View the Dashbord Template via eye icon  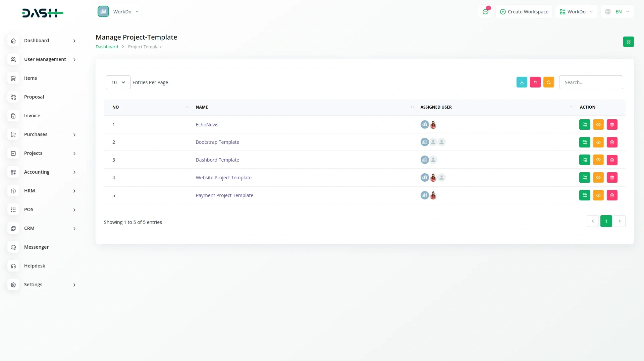point(598,160)
